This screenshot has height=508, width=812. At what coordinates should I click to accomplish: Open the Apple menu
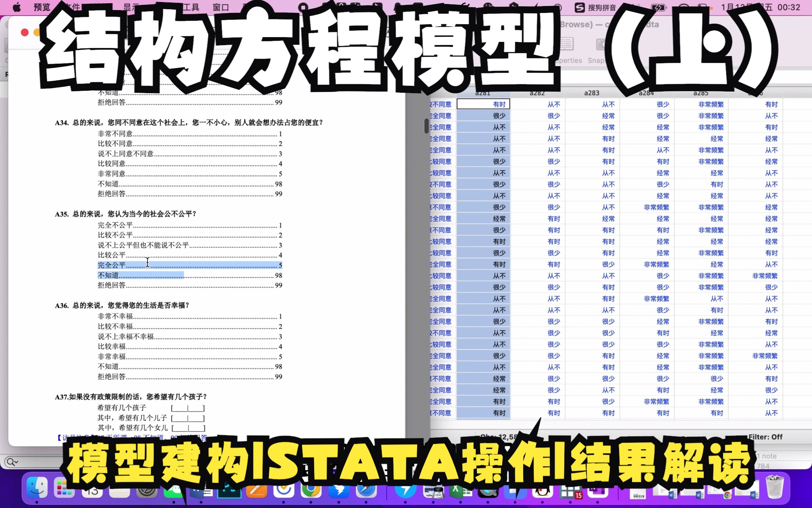tap(17, 7)
